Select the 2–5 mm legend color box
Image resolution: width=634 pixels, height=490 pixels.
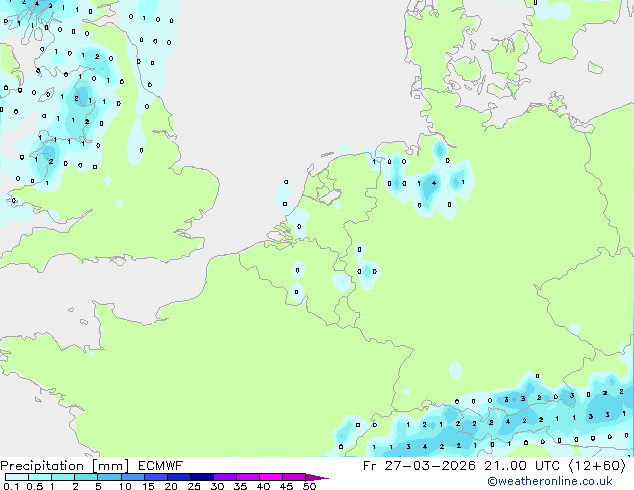86,477
